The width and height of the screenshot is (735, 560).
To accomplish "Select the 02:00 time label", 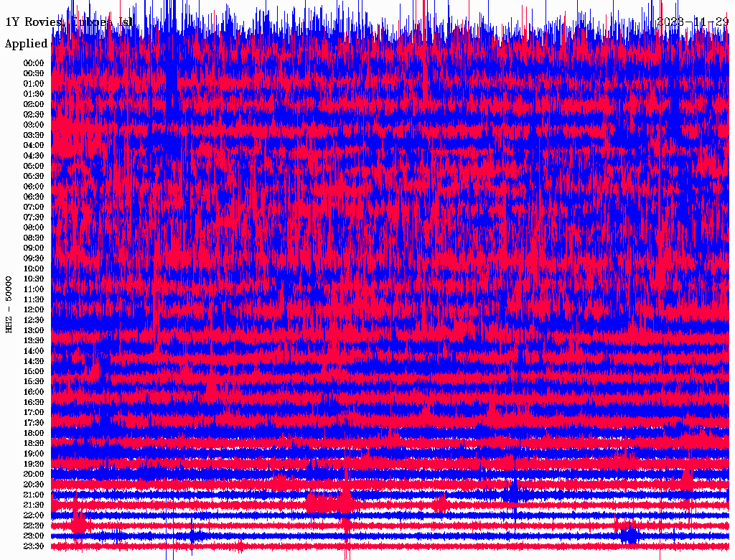I will [34, 104].
